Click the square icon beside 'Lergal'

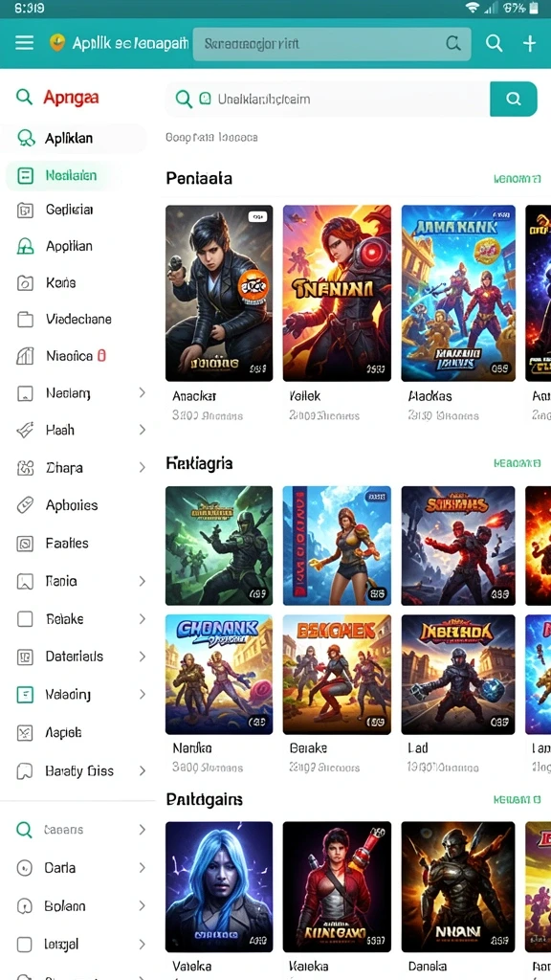[24, 945]
